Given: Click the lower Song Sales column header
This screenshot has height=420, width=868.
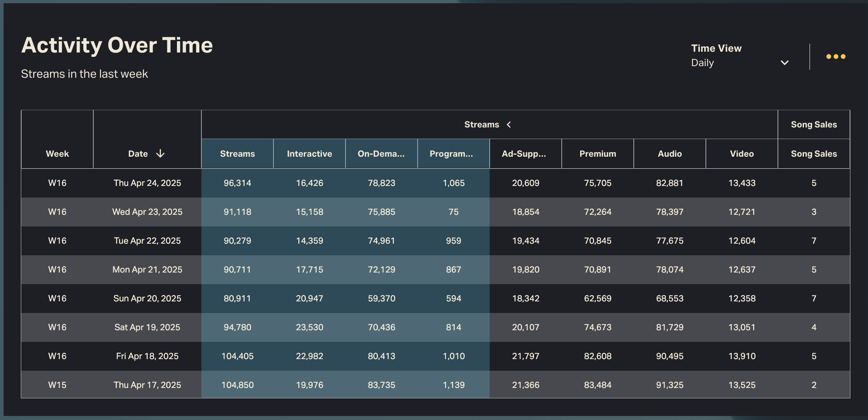Looking at the screenshot, I should (814, 153).
